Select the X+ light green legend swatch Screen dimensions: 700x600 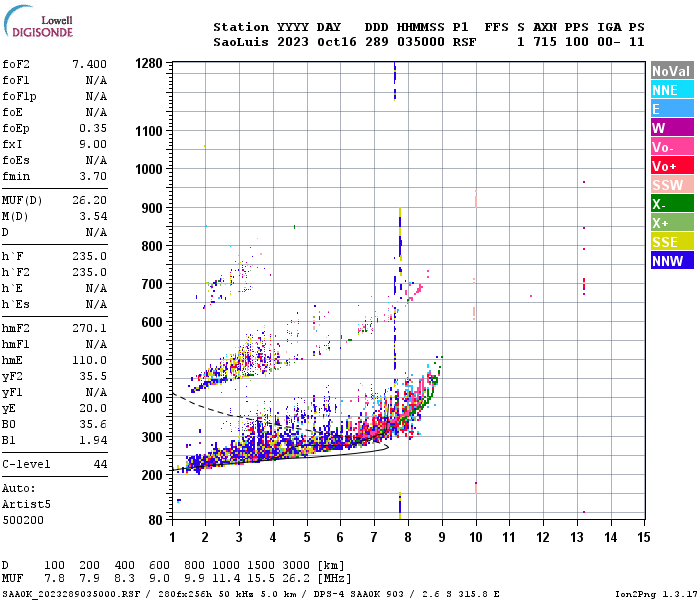click(672, 223)
